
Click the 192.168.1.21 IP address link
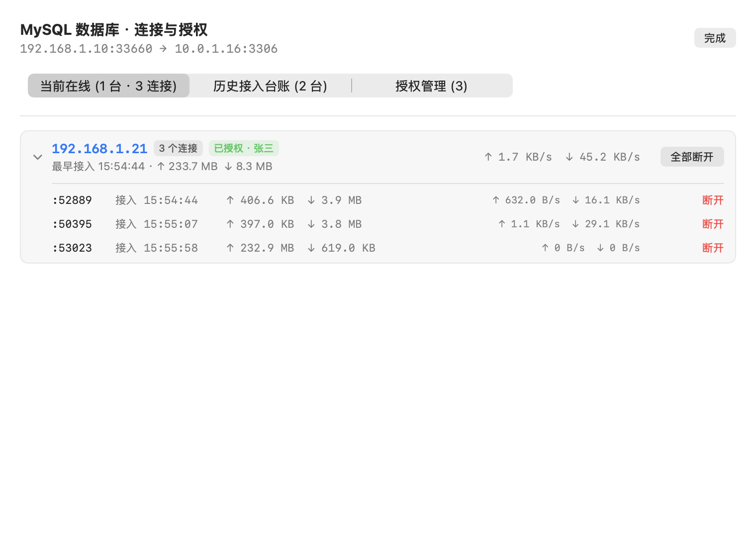(x=99, y=149)
